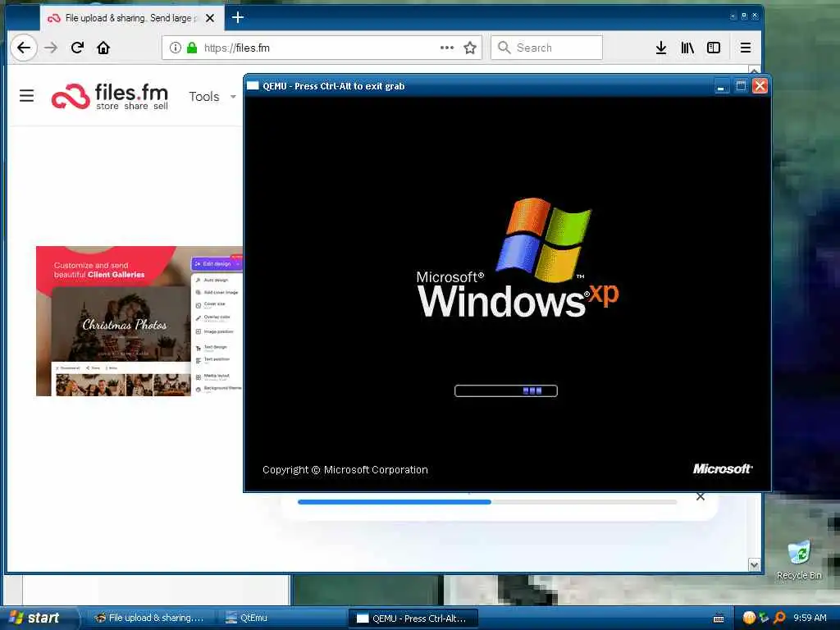Image resolution: width=840 pixels, height=630 pixels.
Task: Click the blue upload progress bar
Action: (x=487, y=502)
